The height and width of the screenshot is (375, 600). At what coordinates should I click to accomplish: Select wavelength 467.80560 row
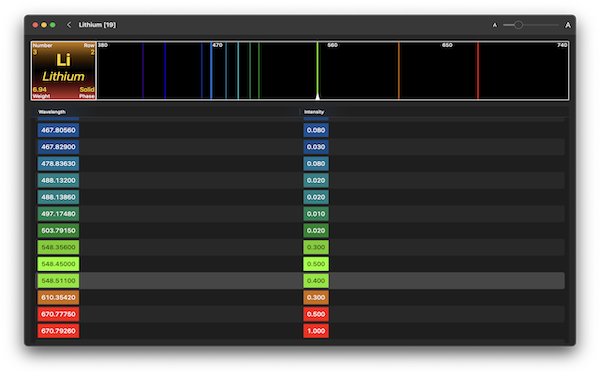pos(300,130)
